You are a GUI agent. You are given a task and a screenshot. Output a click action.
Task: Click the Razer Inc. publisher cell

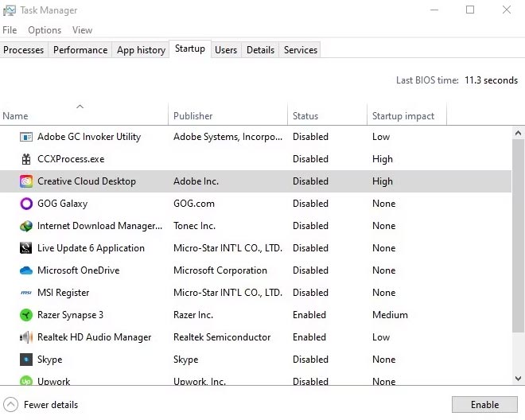pyautogui.click(x=193, y=315)
